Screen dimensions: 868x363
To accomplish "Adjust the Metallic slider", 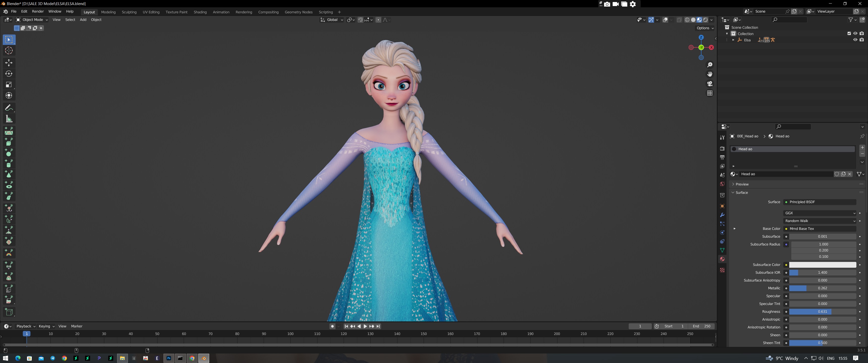I will click(823, 288).
